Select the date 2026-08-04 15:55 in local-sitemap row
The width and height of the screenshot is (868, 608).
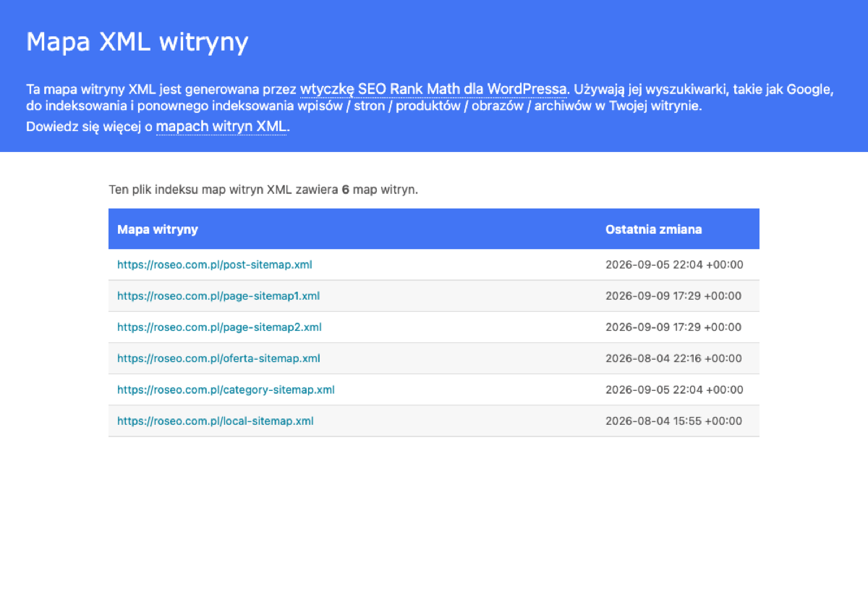tap(673, 421)
